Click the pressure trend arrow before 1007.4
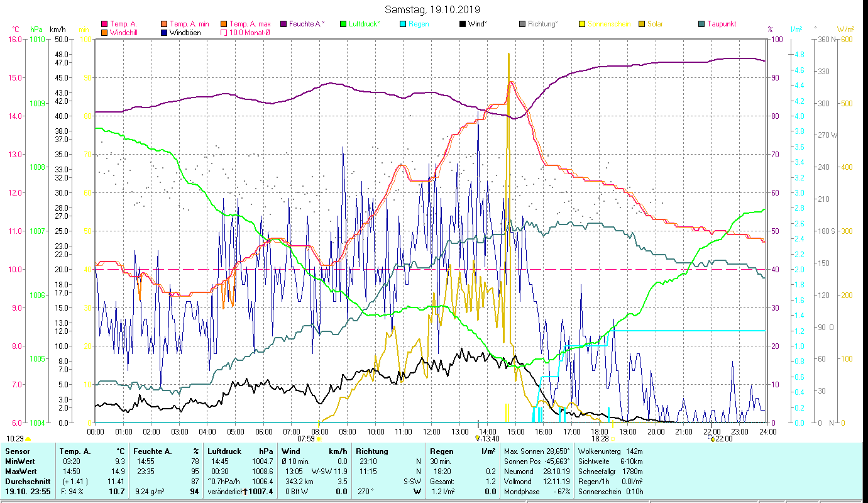 pos(246,492)
